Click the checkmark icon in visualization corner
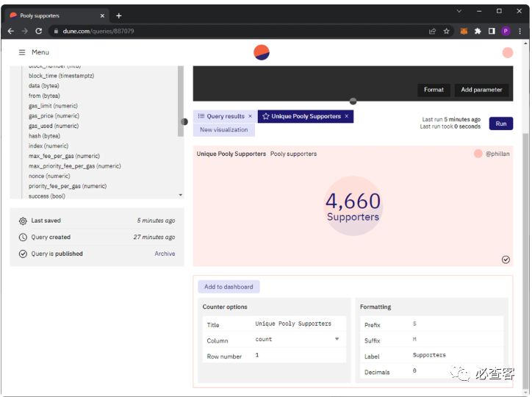532x397 pixels. coord(506,260)
